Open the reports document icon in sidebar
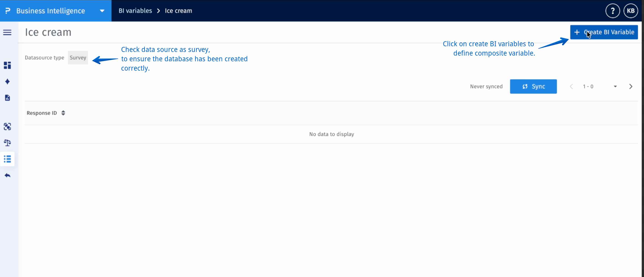Viewport: 644px width, 277px height. pos(7,98)
